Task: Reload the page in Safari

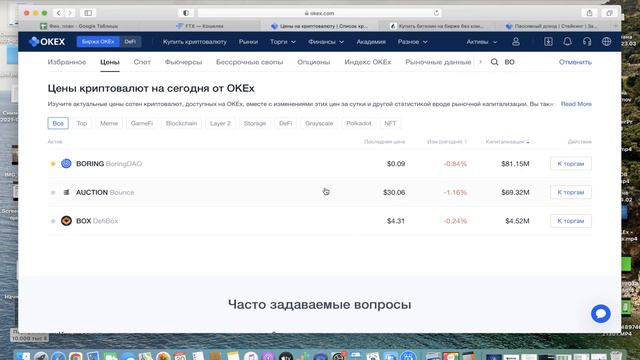Action: tap(436, 13)
